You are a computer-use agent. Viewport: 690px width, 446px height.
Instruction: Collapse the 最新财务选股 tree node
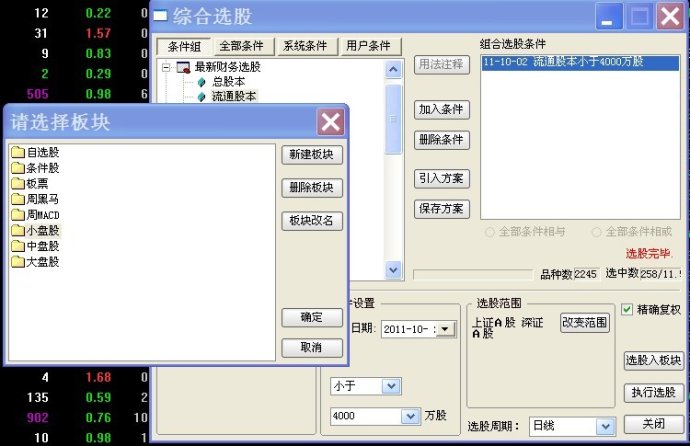pos(166,67)
